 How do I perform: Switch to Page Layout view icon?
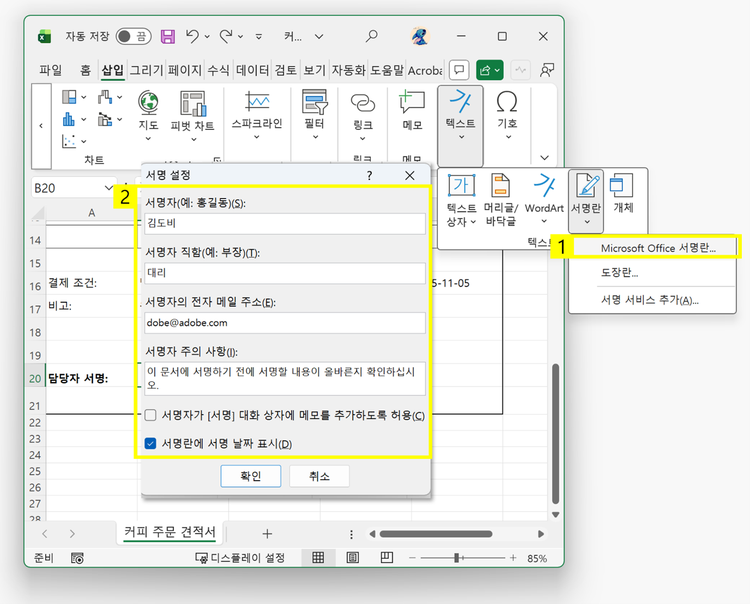point(353,558)
